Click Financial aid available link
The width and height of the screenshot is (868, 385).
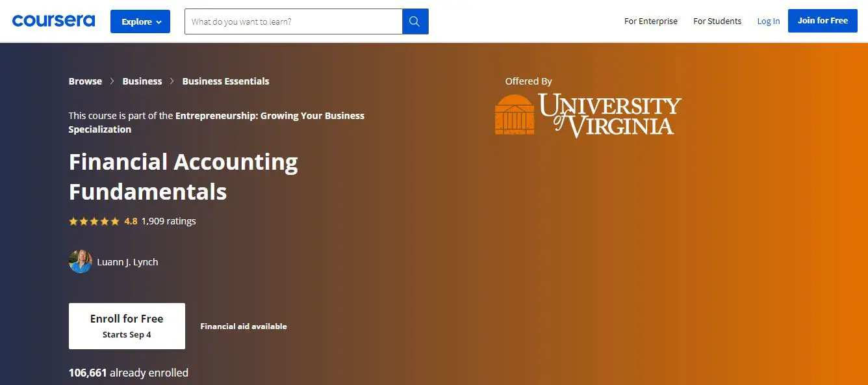tap(243, 326)
